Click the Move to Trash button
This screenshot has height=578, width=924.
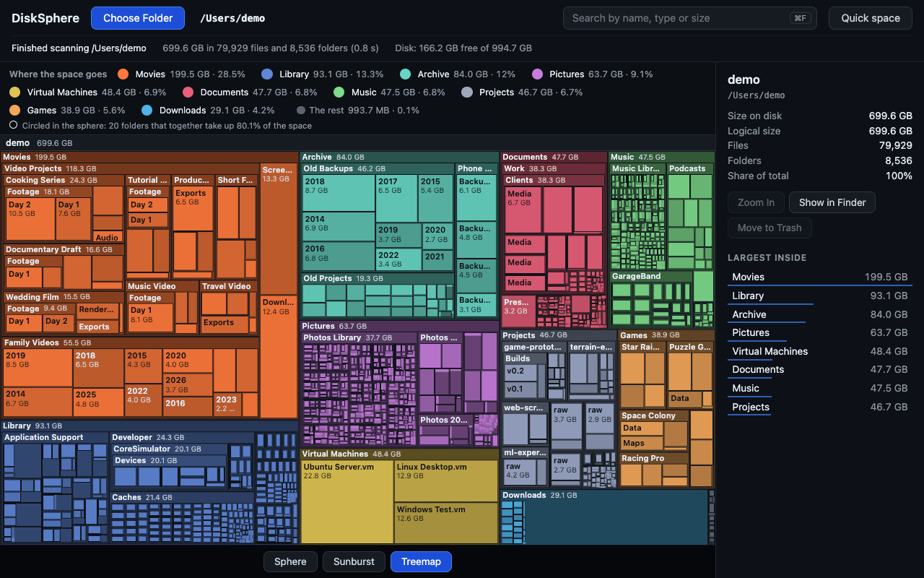tap(770, 228)
